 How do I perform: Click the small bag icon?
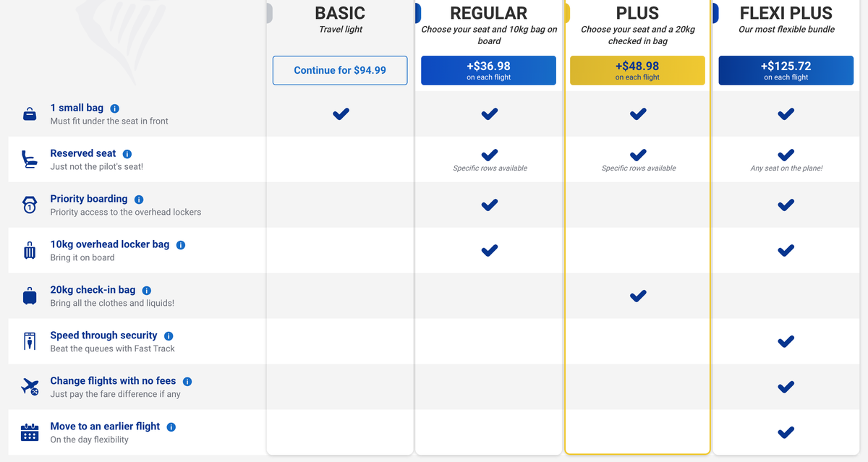29,113
